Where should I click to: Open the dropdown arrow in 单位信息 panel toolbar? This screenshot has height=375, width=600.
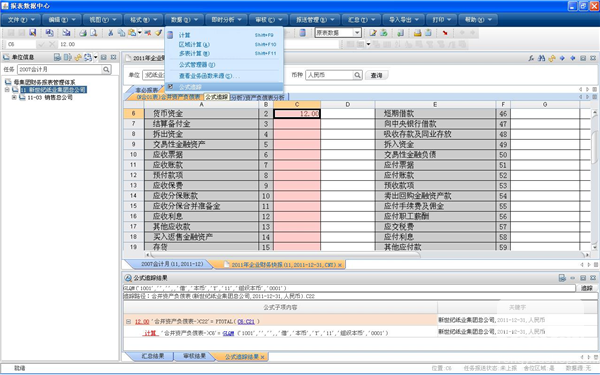click(x=95, y=57)
